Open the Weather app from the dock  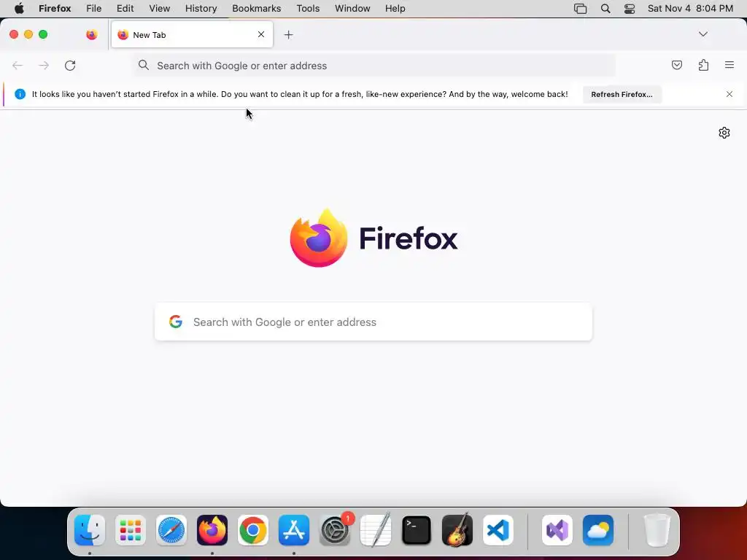tap(598, 530)
